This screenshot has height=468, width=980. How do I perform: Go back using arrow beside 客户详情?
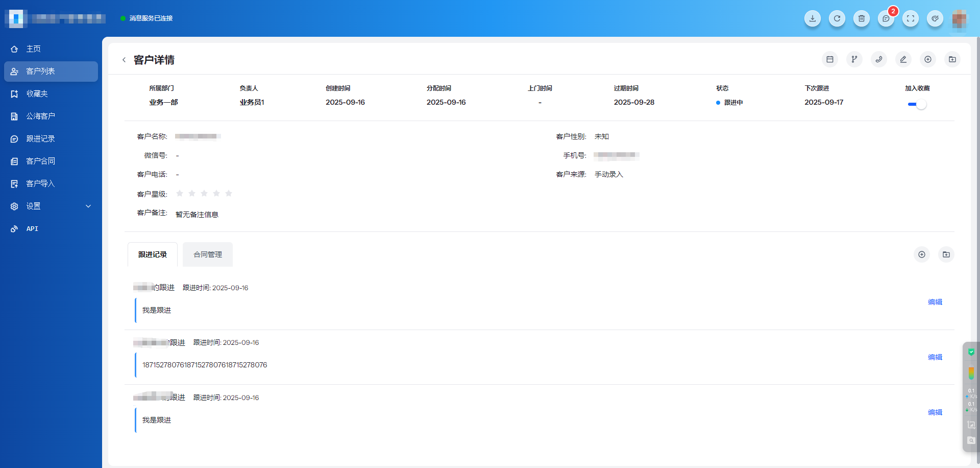pyautogui.click(x=124, y=60)
